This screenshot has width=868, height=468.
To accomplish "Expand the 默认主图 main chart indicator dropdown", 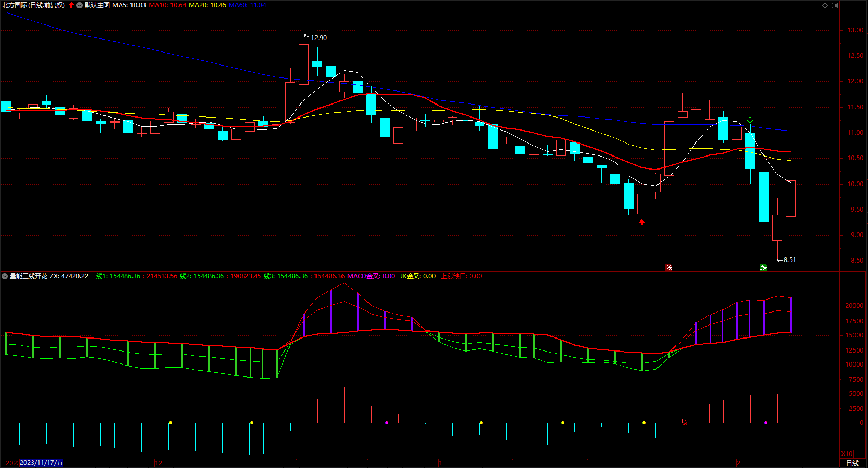I will [80, 5].
